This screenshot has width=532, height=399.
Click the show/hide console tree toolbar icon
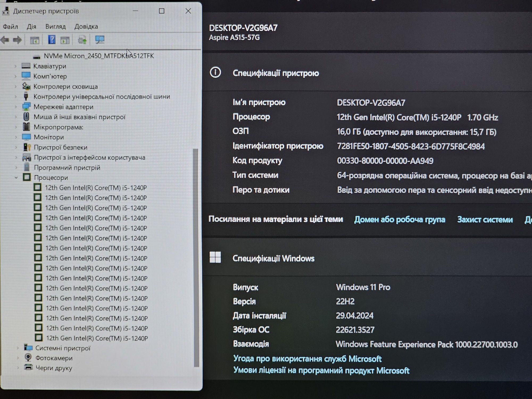35,40
